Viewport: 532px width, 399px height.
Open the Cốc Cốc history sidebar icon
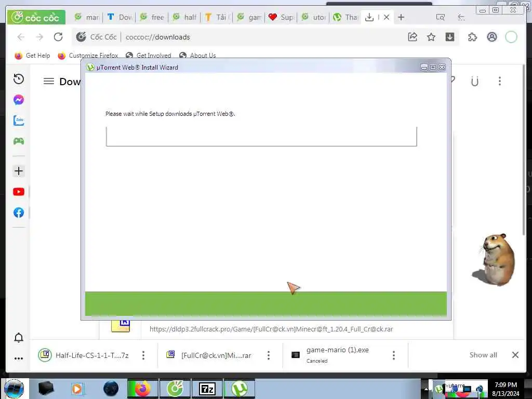(19, 79)
